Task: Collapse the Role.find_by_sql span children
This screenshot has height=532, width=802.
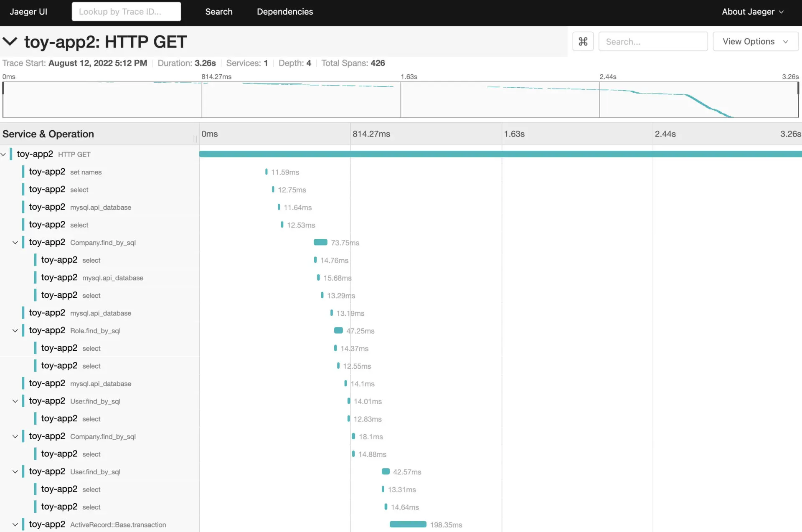Action: [15, 330]
